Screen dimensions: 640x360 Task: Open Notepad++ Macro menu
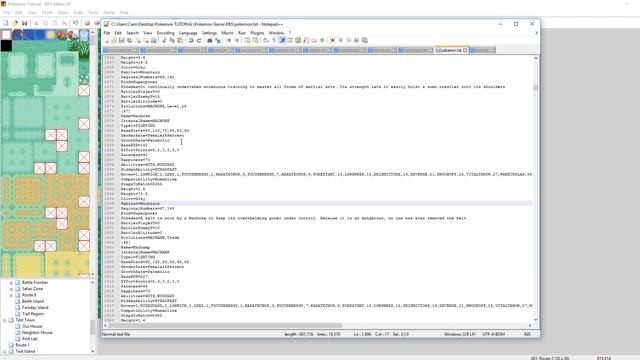click(227, 33)
